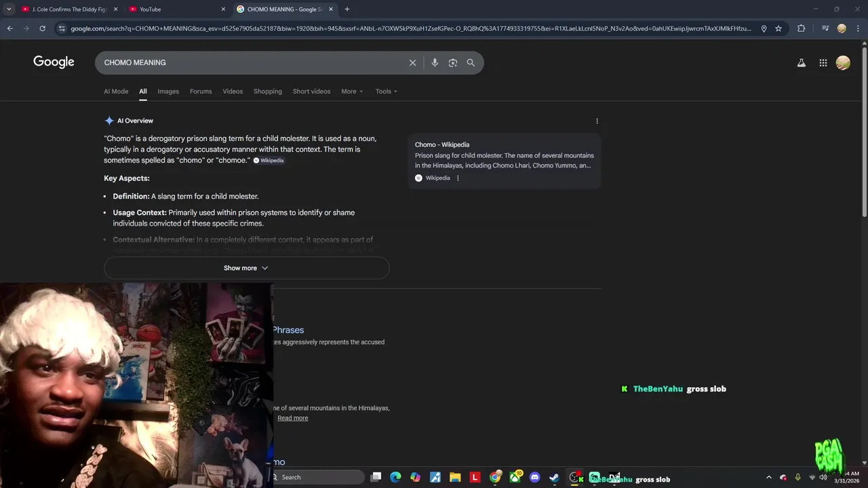Switch to AI Mode search
This screenshot has width=868, height=488.
[116, 91]
